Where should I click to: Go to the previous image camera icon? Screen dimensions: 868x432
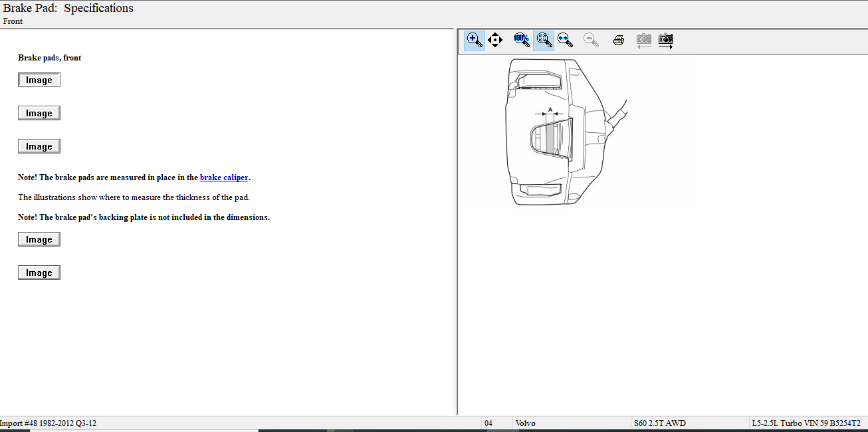click(x=643, y=40)
